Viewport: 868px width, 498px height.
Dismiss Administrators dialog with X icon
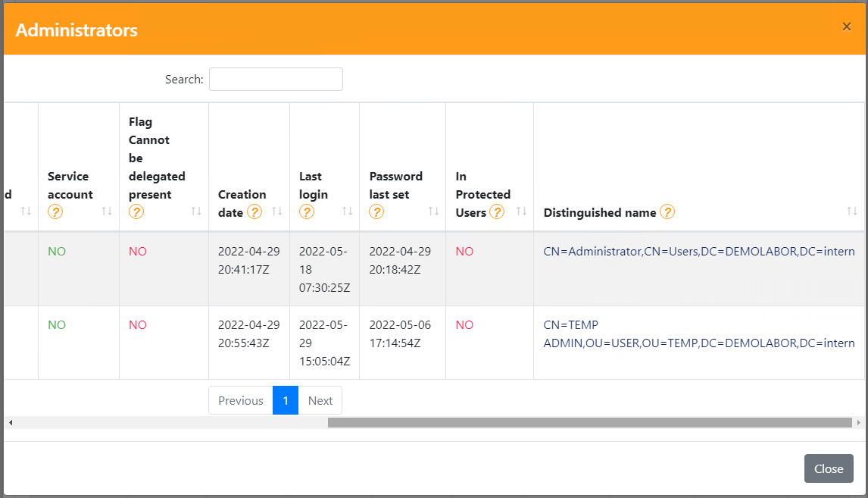(847, 27)
